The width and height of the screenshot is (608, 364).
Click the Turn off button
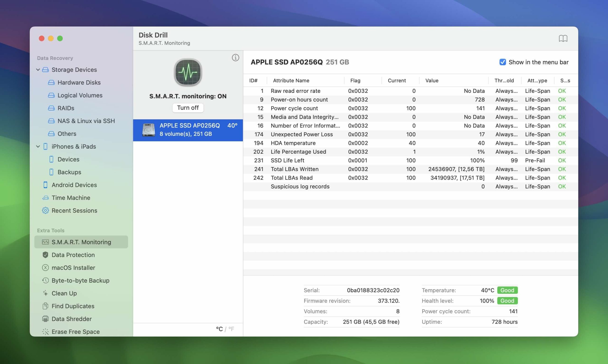(x=187, y=108)
